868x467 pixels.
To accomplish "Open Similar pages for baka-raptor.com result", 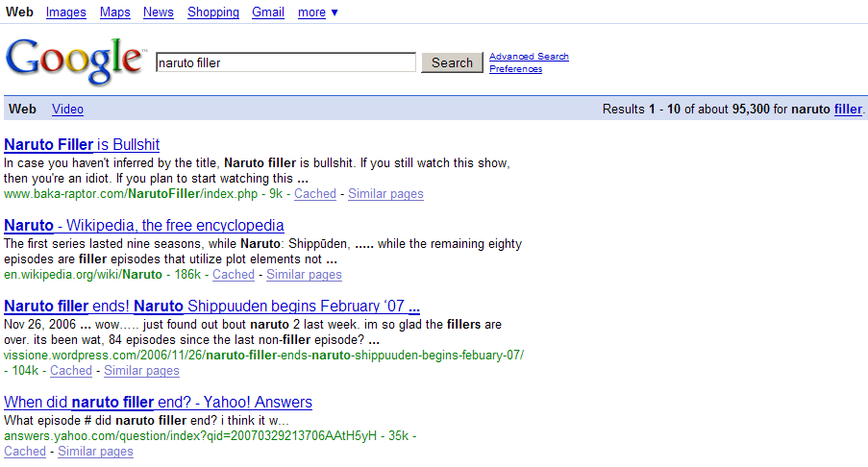I will [x=385, y=194].
